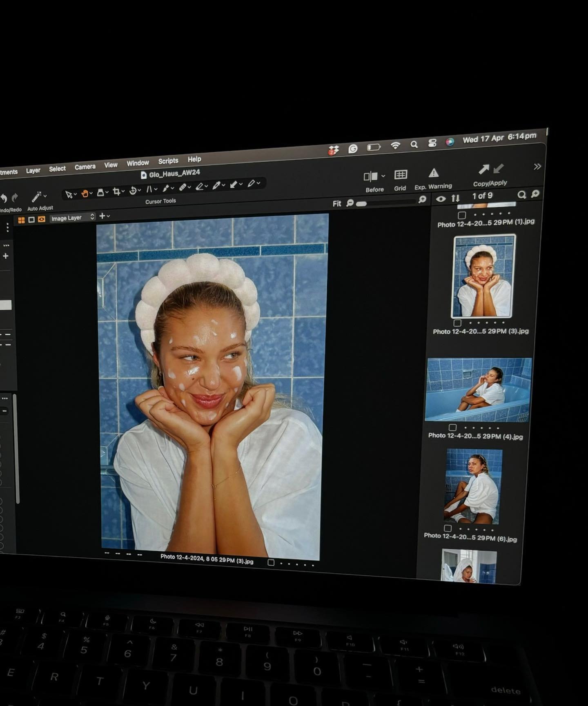The height and width of the screenshot is (706, 588).
Task: Select the White Balance eyedropper tool
Action: tap(216, 186)
